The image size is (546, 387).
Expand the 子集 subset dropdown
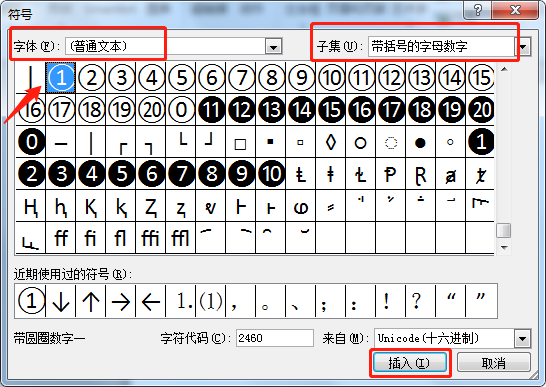tap(523, 46)
